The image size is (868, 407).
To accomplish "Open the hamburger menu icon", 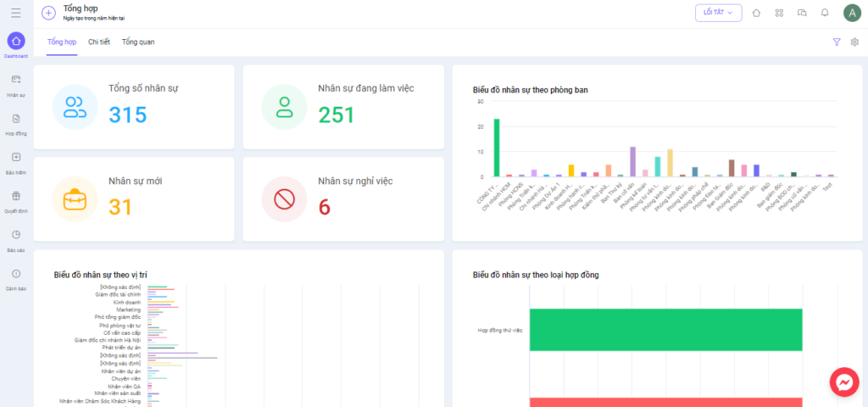I will coord(16,13).
